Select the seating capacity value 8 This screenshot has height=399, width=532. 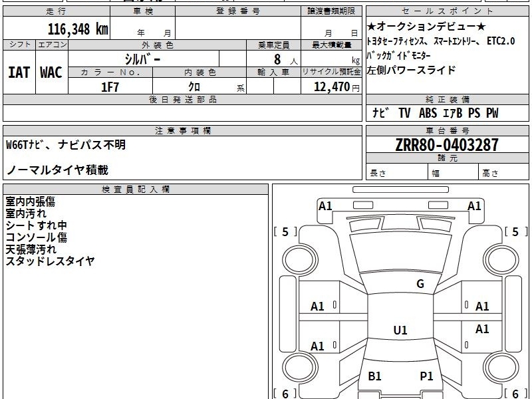[x=277, y=59]
